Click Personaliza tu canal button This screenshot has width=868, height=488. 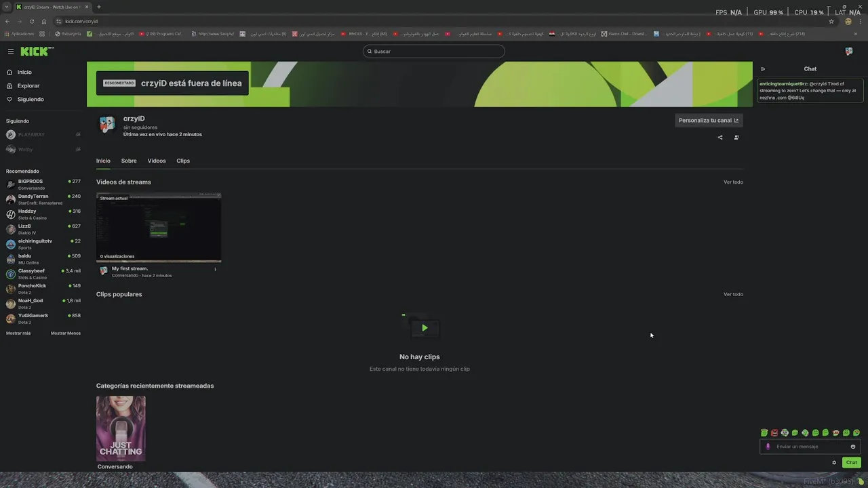point(709,121)
